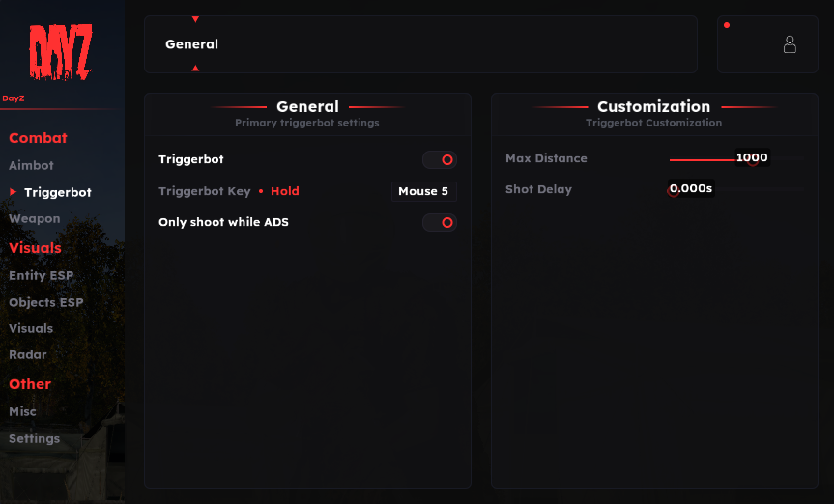Adjust the Max Distance slider handle

point(752,159)
